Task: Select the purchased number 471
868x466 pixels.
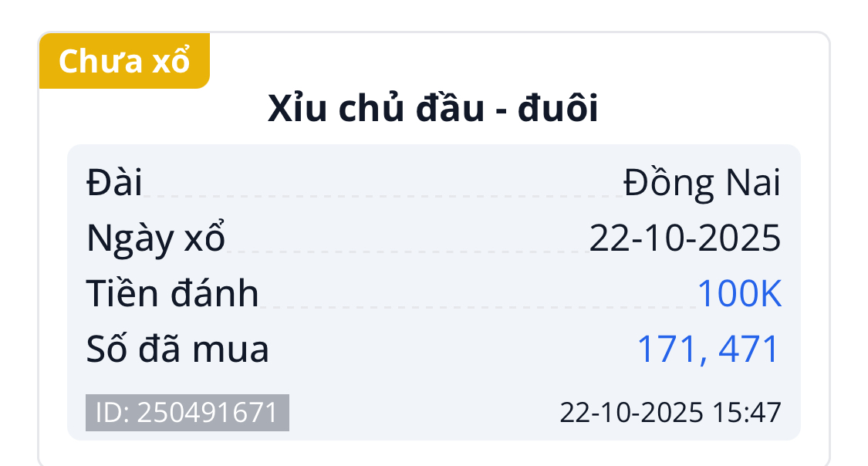Action: 749,349
